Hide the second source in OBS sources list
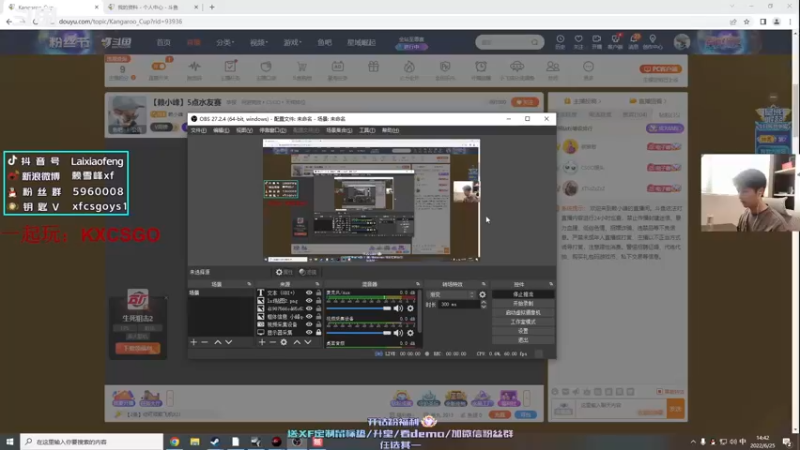 point(309,301)
